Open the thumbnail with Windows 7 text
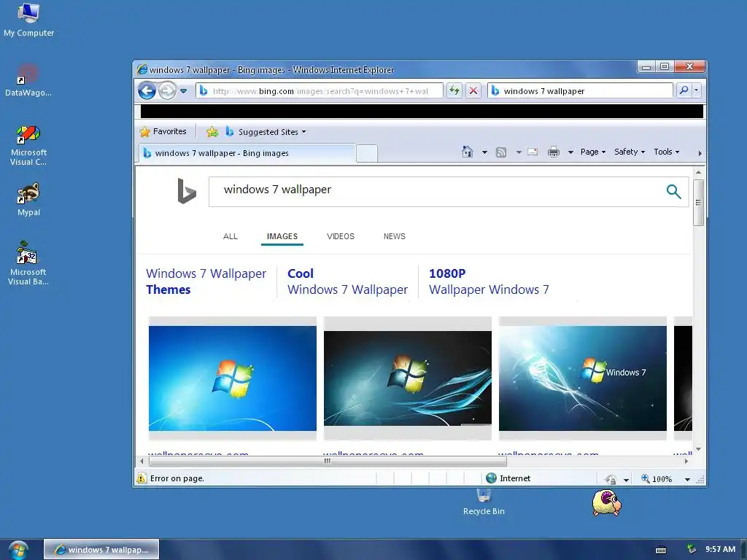 583,378
